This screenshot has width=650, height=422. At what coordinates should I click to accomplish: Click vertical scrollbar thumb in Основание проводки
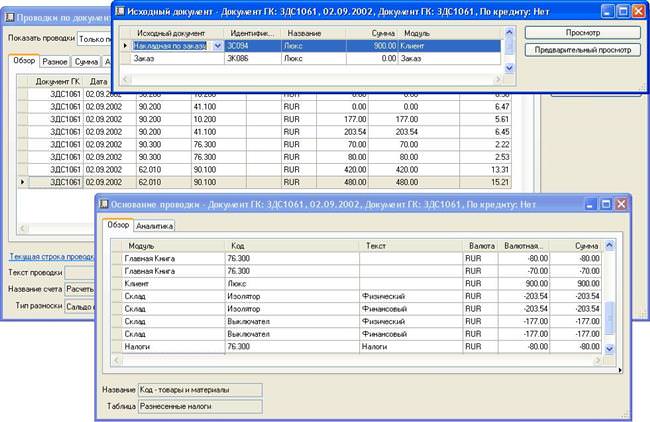pos(609,318)
